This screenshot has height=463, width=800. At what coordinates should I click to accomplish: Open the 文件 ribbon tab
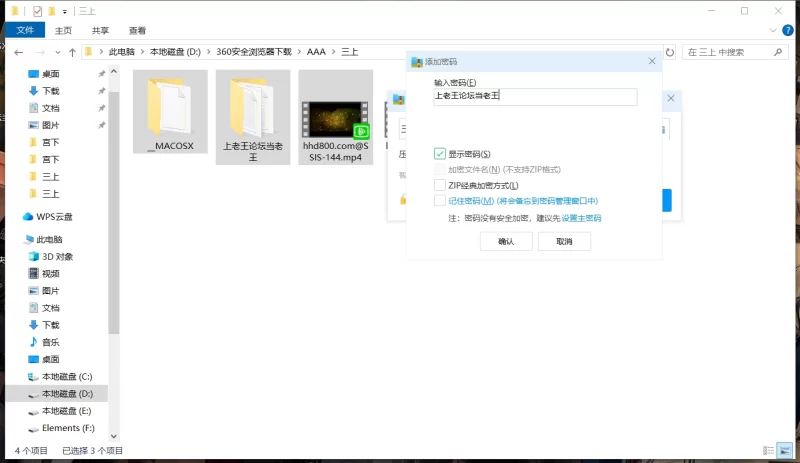coord(25,30)
